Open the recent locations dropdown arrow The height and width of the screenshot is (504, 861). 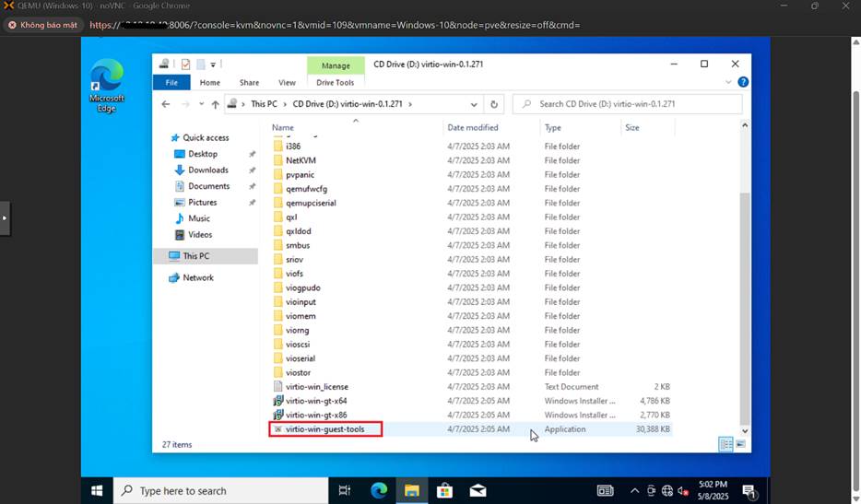(200, 105)
